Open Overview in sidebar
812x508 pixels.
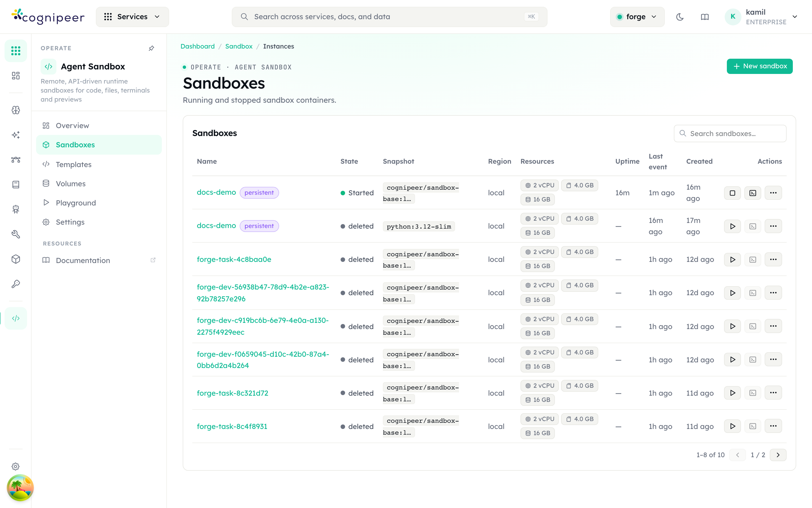click(x=99, y=126)
